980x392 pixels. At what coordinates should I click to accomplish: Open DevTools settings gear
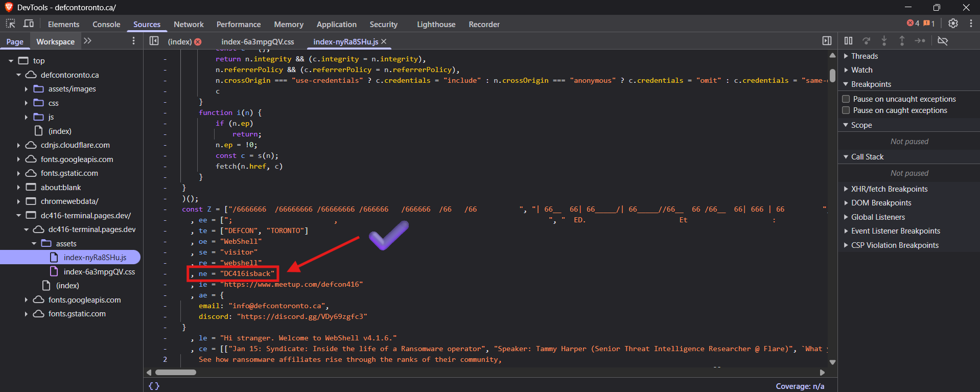953,24
